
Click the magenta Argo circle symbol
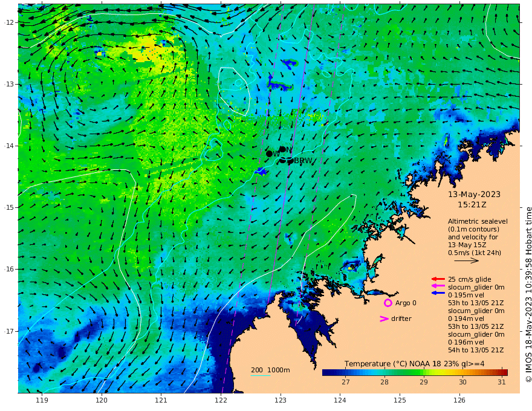388,303
